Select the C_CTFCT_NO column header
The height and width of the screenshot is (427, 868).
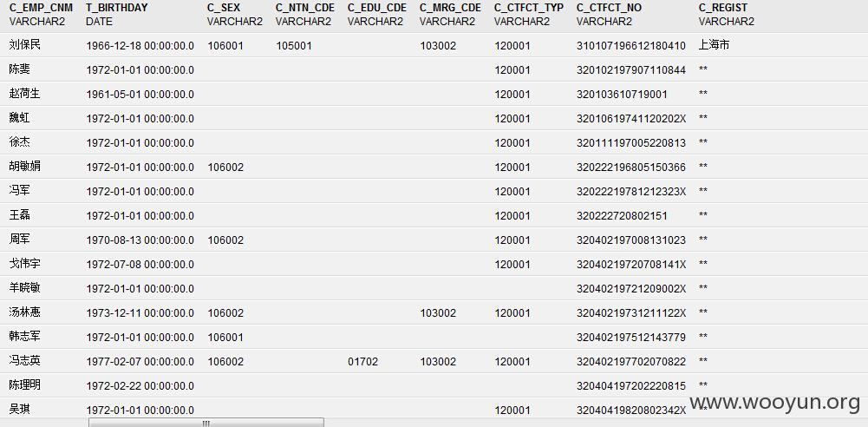(609, 9)
